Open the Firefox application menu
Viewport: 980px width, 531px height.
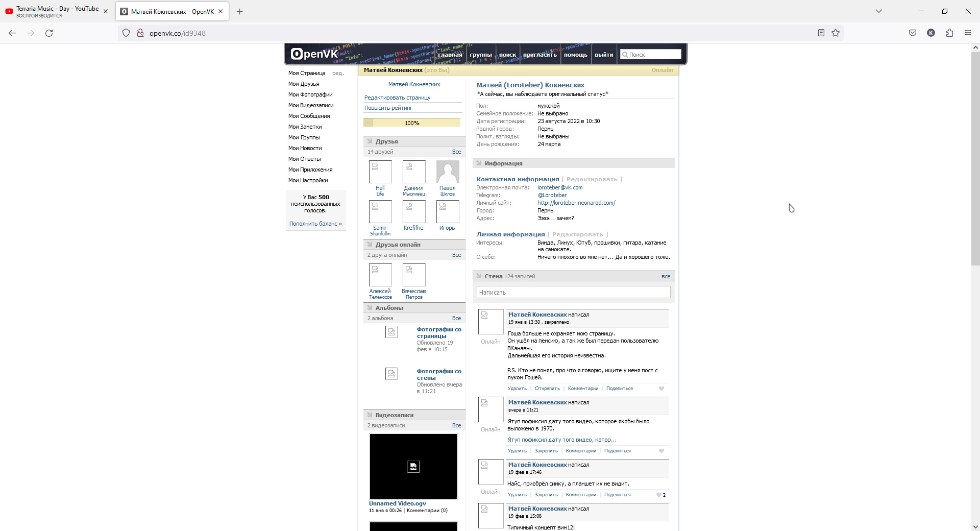(x=968, y=33)
